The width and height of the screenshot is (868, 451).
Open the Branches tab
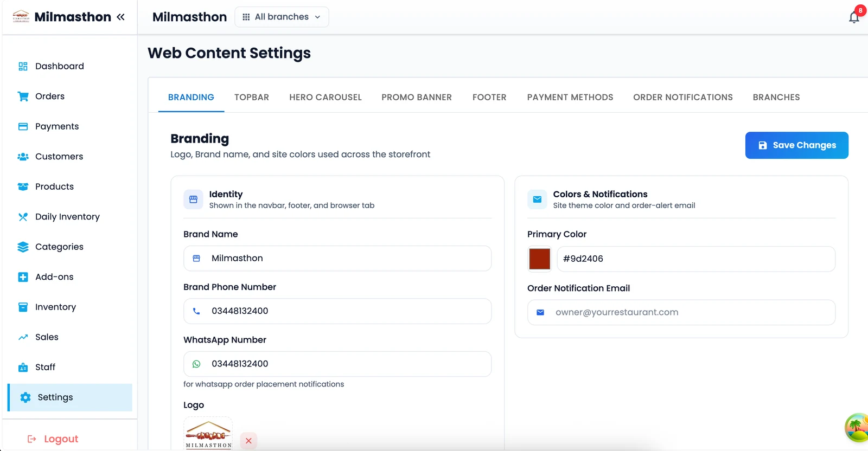pos(776,97)
